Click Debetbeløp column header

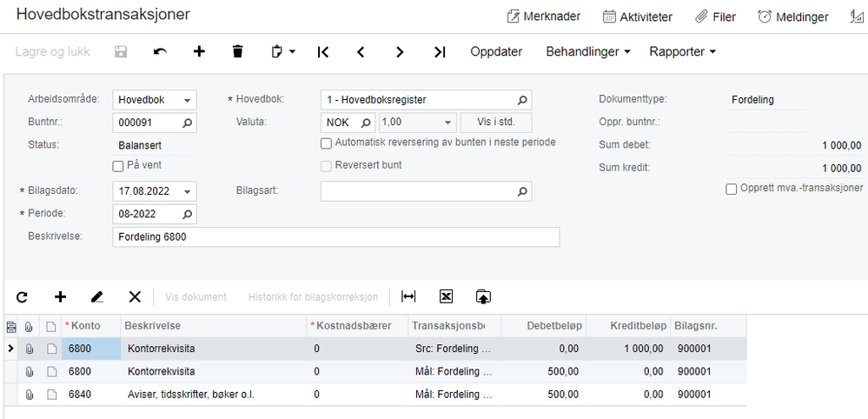(544, 326)
